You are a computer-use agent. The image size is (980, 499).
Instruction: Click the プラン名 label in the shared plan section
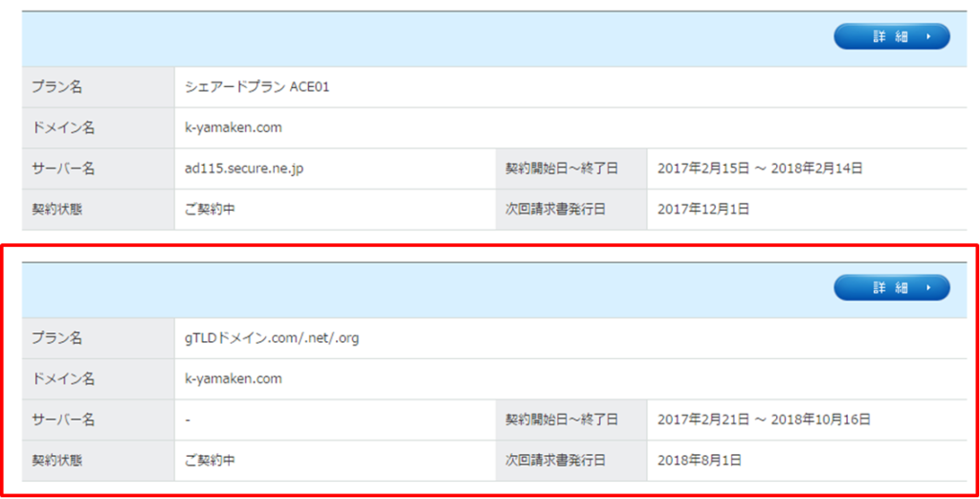pyautogui.click(x=56, y=87)
